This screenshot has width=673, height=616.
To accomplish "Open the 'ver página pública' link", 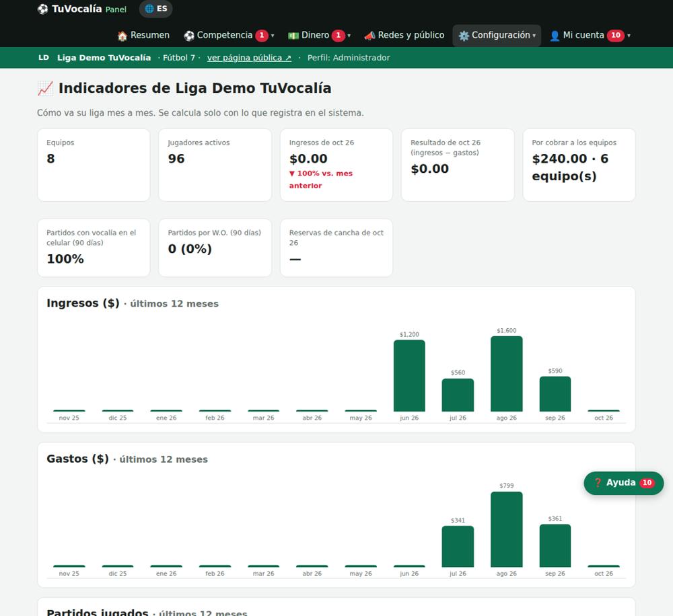I will pos(249,58).
